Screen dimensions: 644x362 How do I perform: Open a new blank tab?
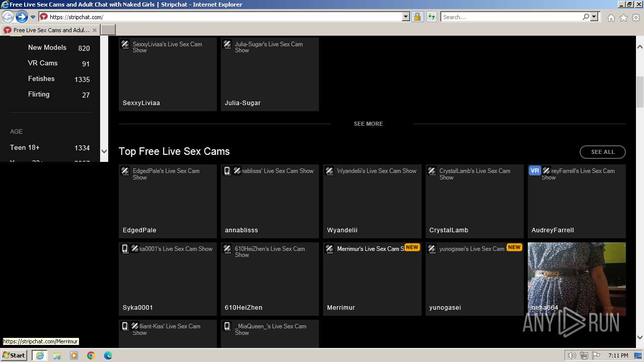(108, 30)
